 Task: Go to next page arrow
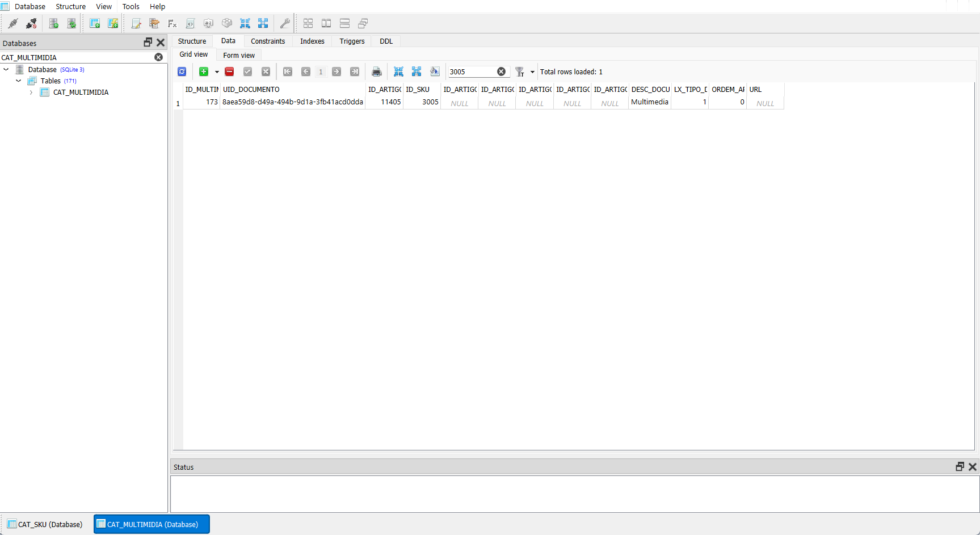coord(337,71)
